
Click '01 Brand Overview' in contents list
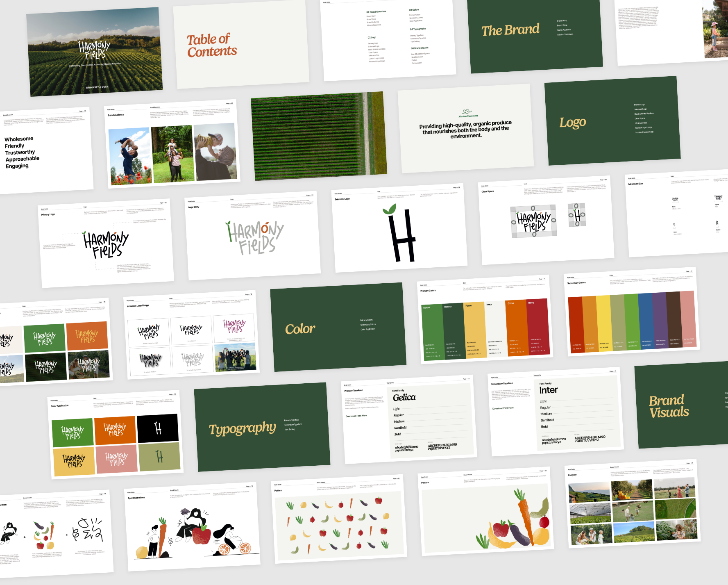tap(376, 12)
